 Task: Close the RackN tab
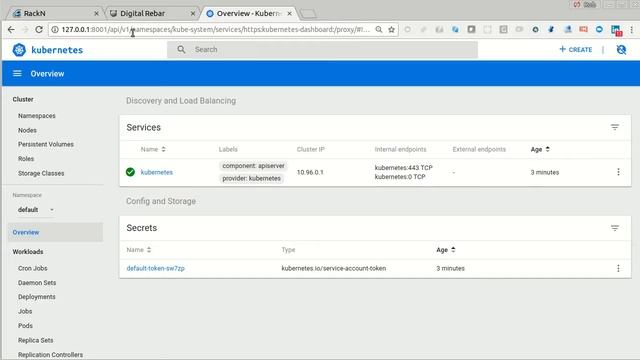(x=96, y=13)
